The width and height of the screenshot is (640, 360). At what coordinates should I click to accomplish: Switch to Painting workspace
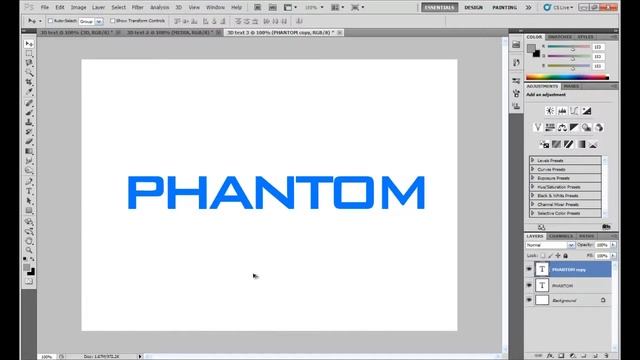[504, 7]
